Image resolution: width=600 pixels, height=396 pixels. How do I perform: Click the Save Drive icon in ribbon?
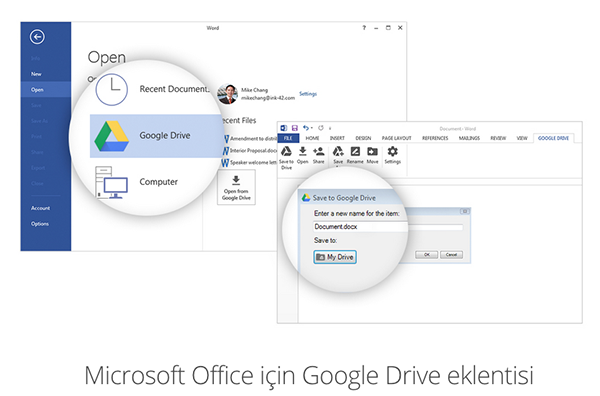(338, 152)
